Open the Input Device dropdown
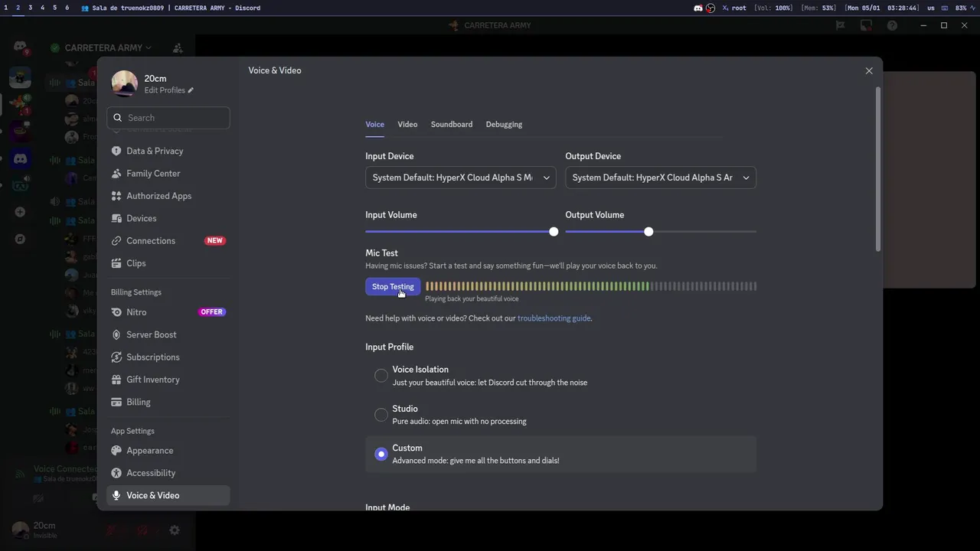 (461, 178)
